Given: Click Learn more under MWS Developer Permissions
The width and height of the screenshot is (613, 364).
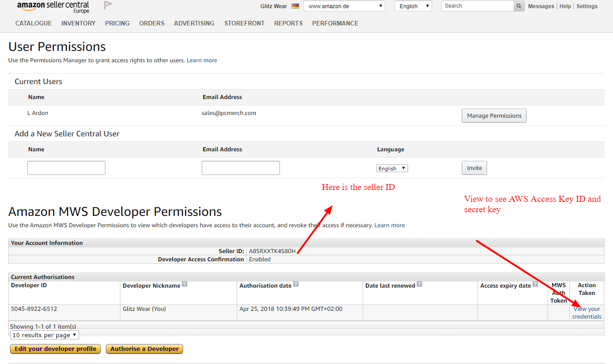Looking at the screenshot, I should click(x=389, y=225).
